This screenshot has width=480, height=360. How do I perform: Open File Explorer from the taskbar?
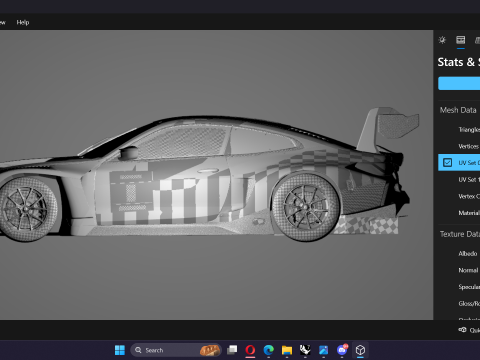tap(287, 350)
